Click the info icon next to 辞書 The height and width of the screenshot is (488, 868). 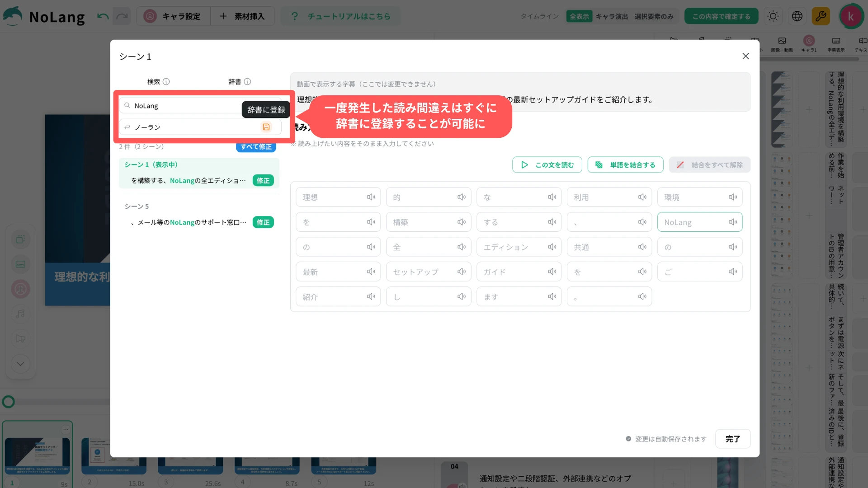[x=247, y=82]
